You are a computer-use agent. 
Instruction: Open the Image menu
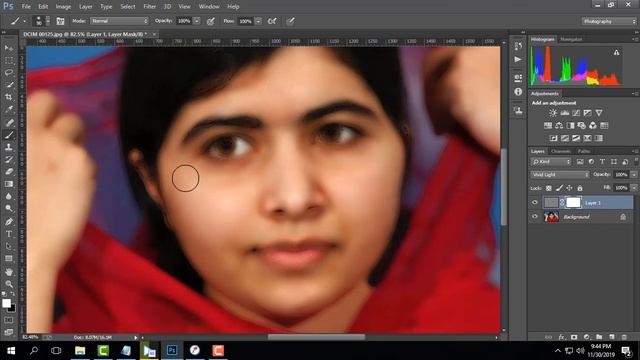pos(63,7)
